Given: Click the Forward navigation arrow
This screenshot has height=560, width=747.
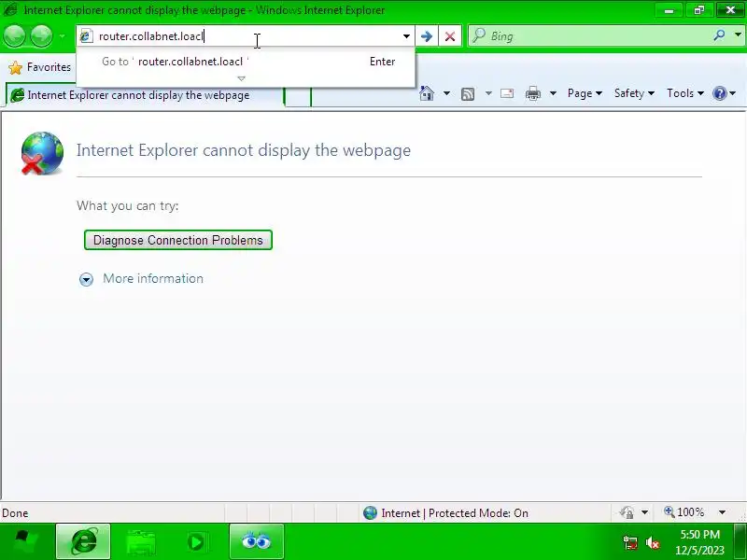Looking at the screenshot, I should coord(41,35).
